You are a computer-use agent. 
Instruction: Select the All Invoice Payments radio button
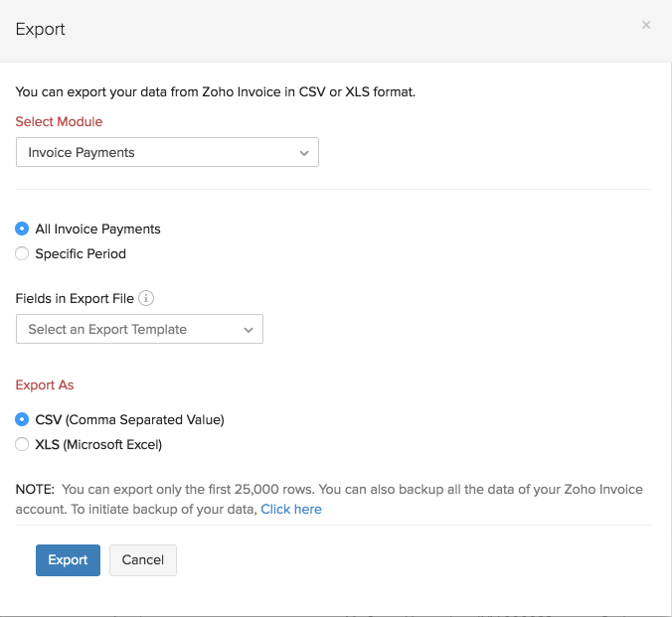click(22, 229)
